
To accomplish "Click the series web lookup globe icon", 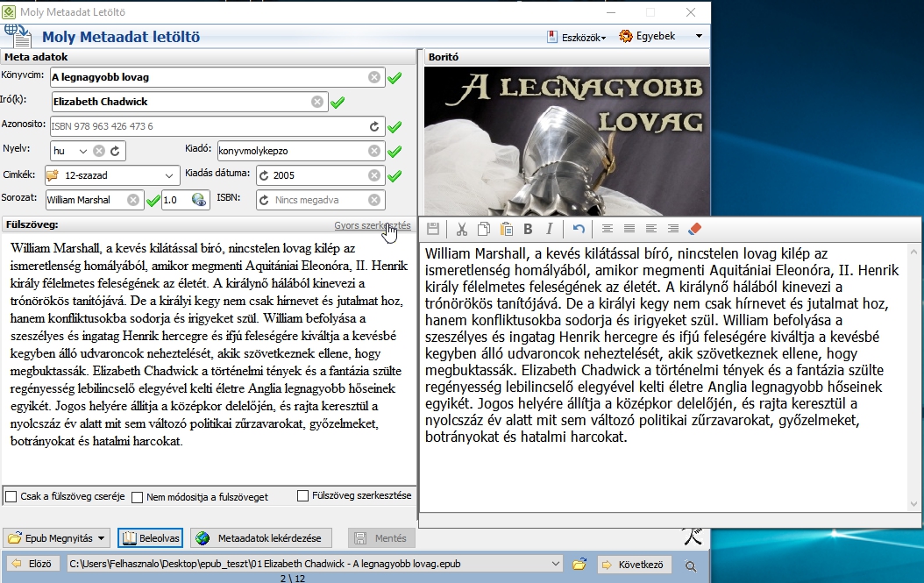I will (199, 200).
